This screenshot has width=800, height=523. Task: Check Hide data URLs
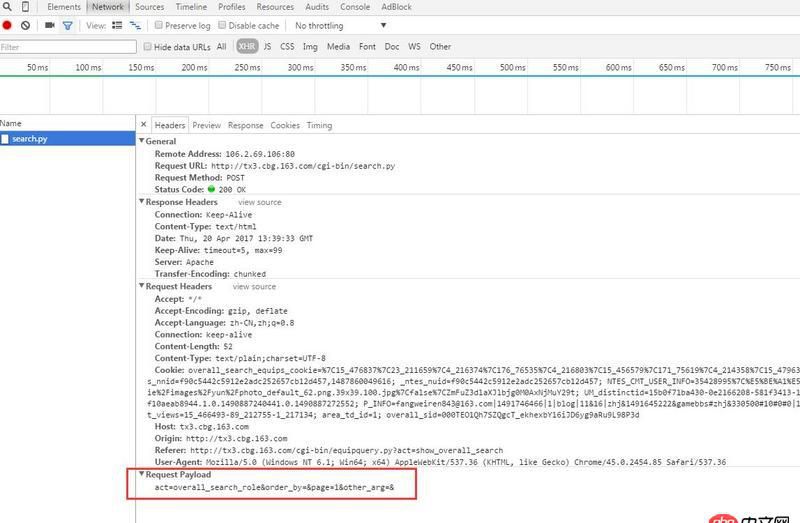pyautogui.click(x=147, y=46)
